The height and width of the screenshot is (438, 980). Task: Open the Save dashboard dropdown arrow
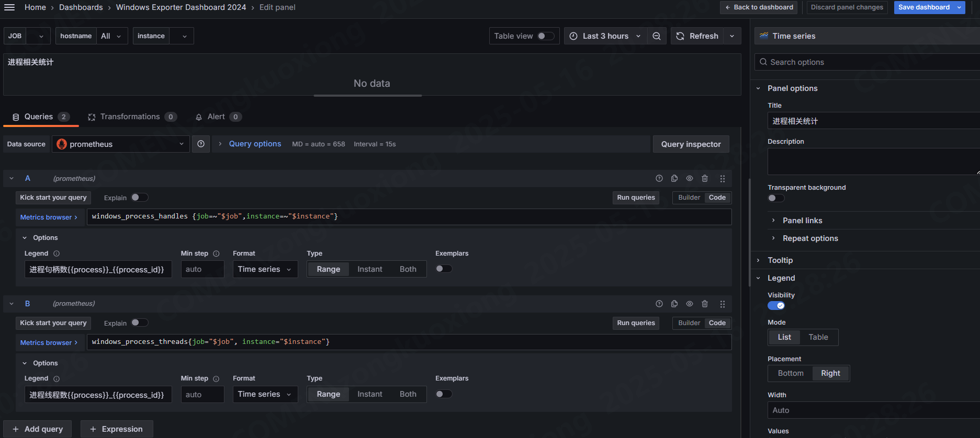pos(959,7)
